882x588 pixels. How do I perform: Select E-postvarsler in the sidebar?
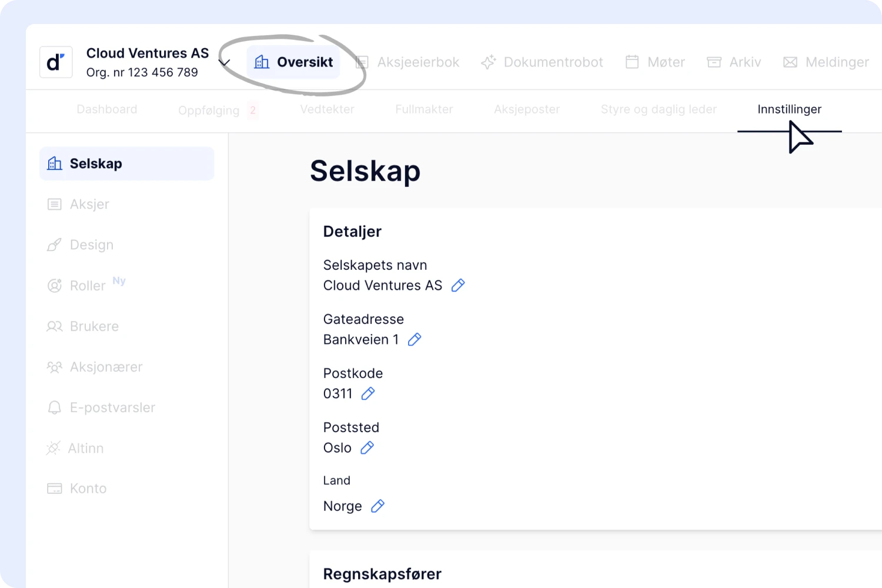point(112,408)
